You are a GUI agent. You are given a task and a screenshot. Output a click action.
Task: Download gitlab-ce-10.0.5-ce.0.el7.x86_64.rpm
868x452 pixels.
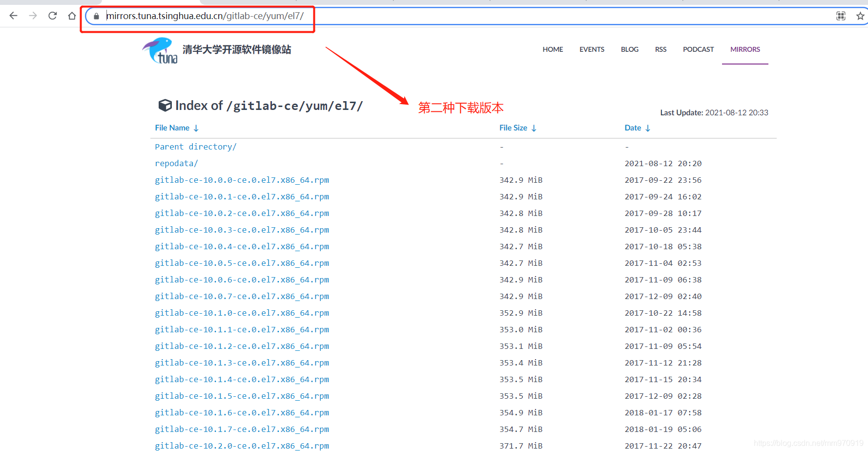click(x=242, y=263)
